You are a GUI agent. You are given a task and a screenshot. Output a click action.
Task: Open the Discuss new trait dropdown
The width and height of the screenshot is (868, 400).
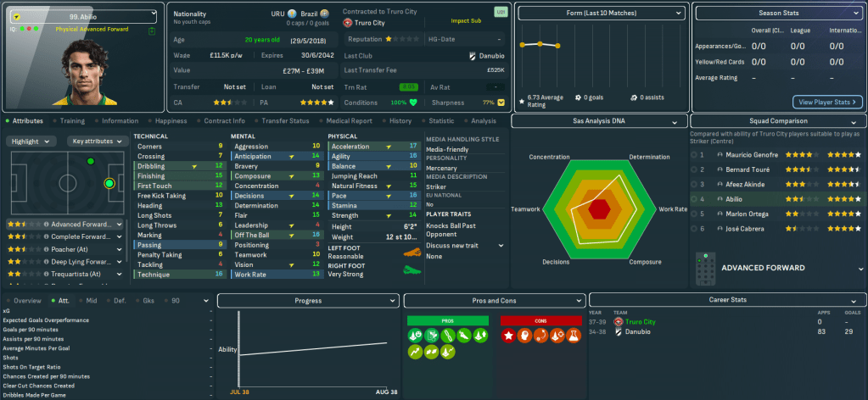(x=465, y=245)
